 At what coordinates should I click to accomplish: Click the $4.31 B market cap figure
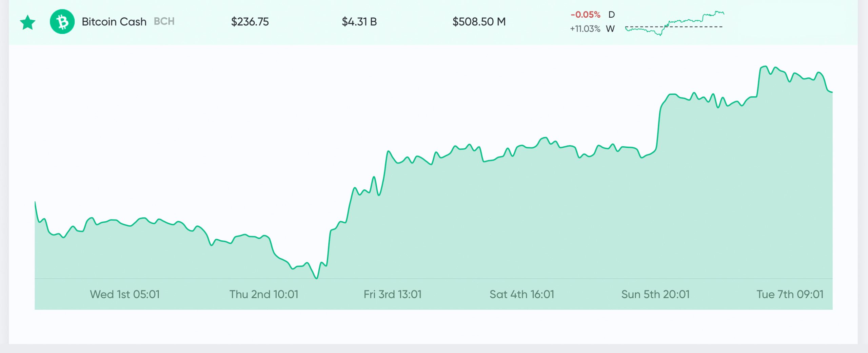(359, 22)
